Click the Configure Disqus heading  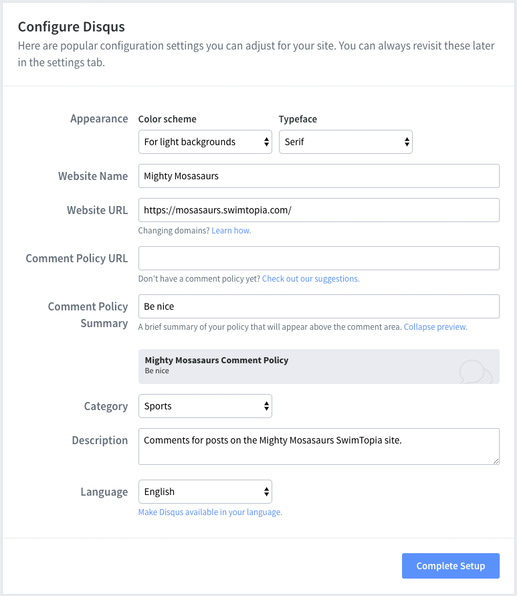(x=71, y=27)
